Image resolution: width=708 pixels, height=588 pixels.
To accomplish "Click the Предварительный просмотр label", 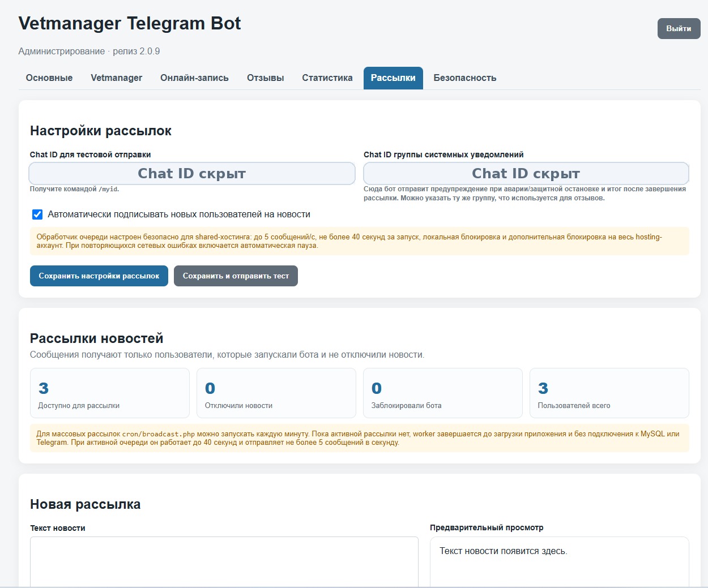I will coord(487,527).
